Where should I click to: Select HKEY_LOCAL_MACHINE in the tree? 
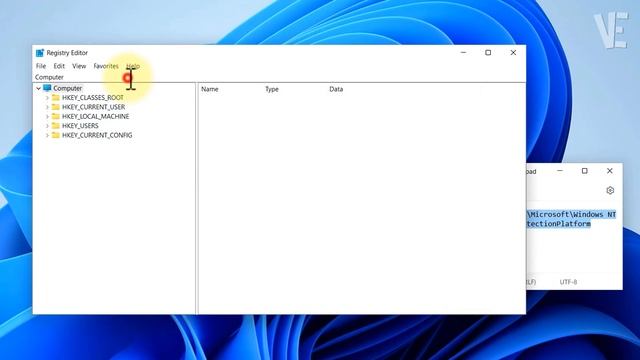click(96, 116)
